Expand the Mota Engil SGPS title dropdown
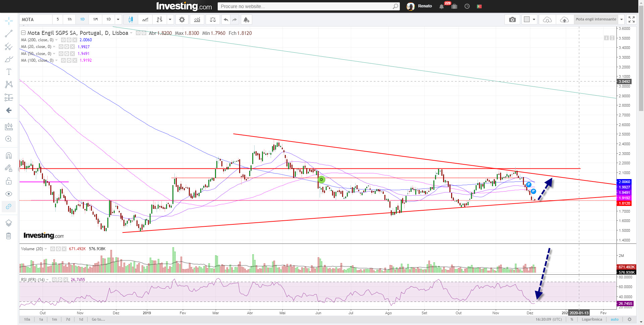The height and width of the screenshot is (325, 644). point(131,33)
